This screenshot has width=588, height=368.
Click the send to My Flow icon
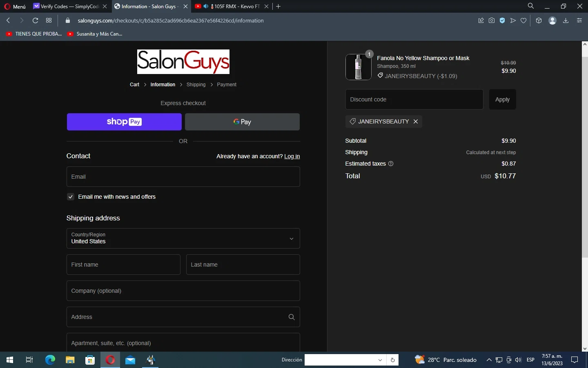[x=513, y=20]
